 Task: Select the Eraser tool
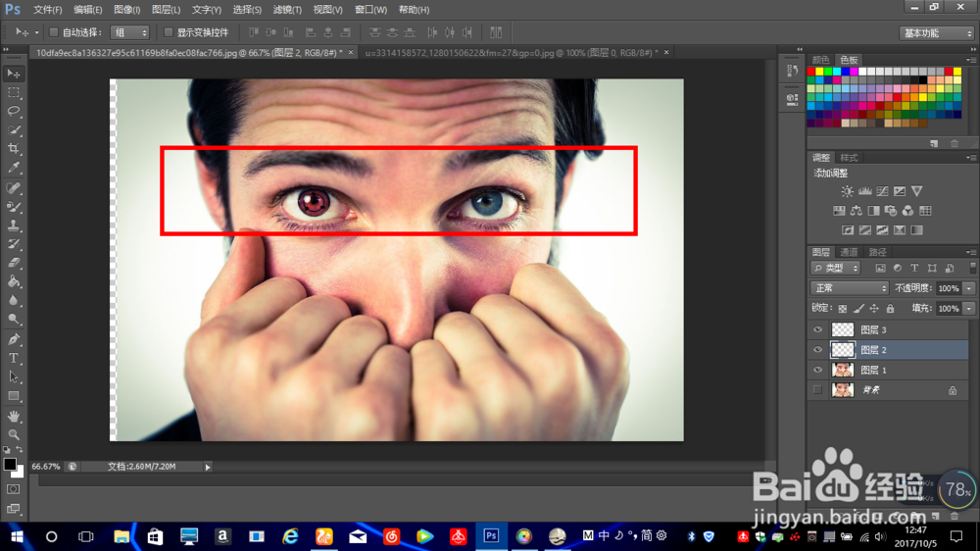coord(14,263)
